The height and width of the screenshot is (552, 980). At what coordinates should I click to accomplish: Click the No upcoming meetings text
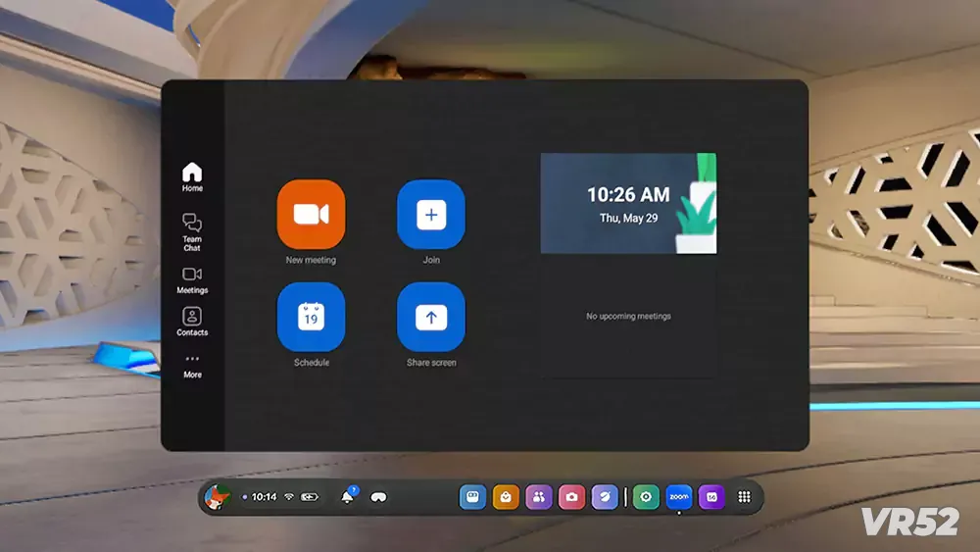(628, 317)
